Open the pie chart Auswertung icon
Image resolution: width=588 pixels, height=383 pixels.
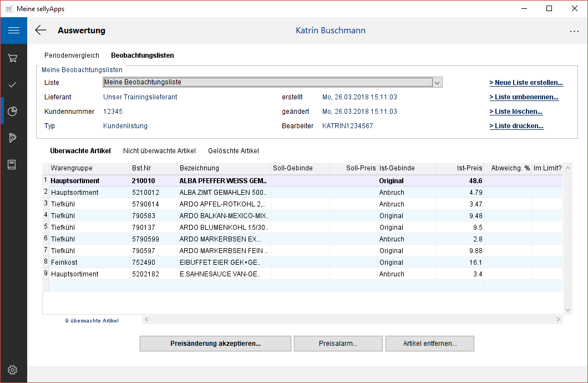(13, 112)
